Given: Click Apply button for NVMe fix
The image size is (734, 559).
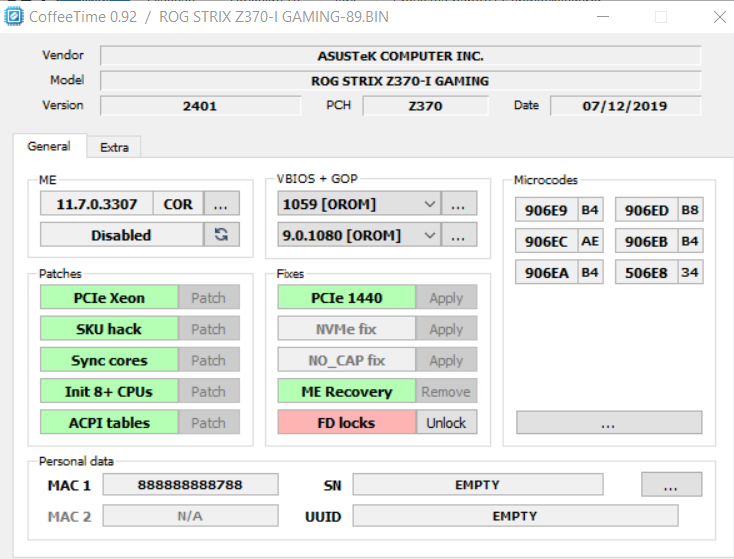Looking at the screenshot, I should pos(447,329).
